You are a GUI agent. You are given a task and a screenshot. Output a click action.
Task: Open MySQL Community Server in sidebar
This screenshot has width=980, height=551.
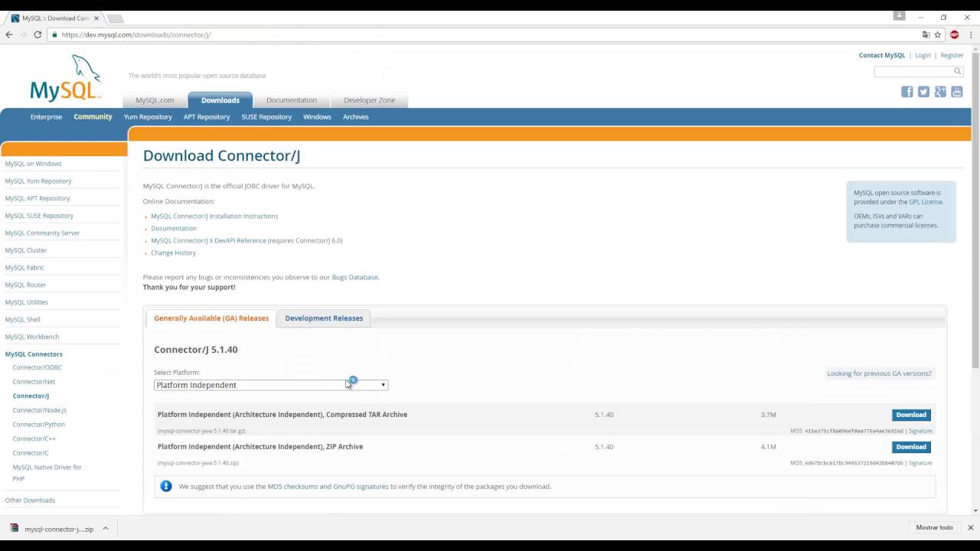coord(42,233)
